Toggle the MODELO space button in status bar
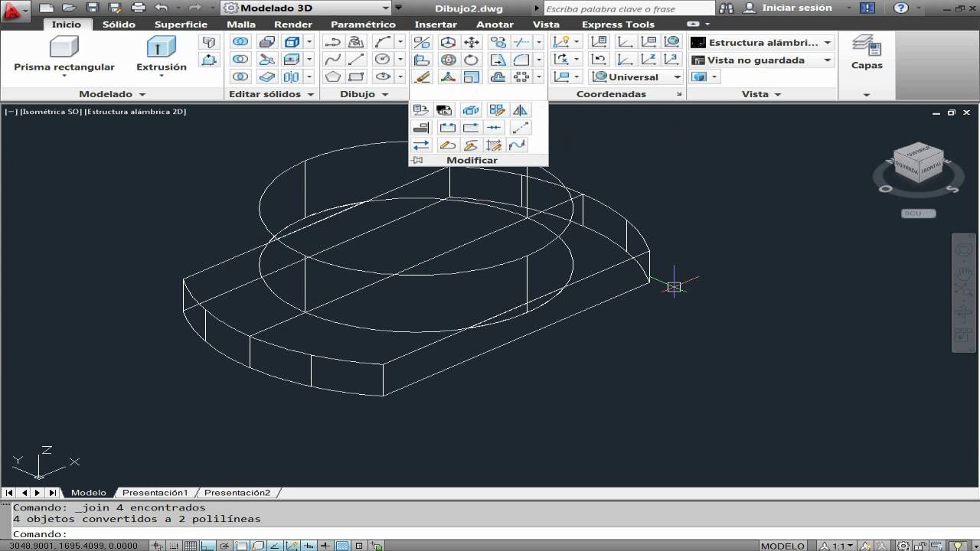This screenshot has width=980, height=551. pos(782,546)
